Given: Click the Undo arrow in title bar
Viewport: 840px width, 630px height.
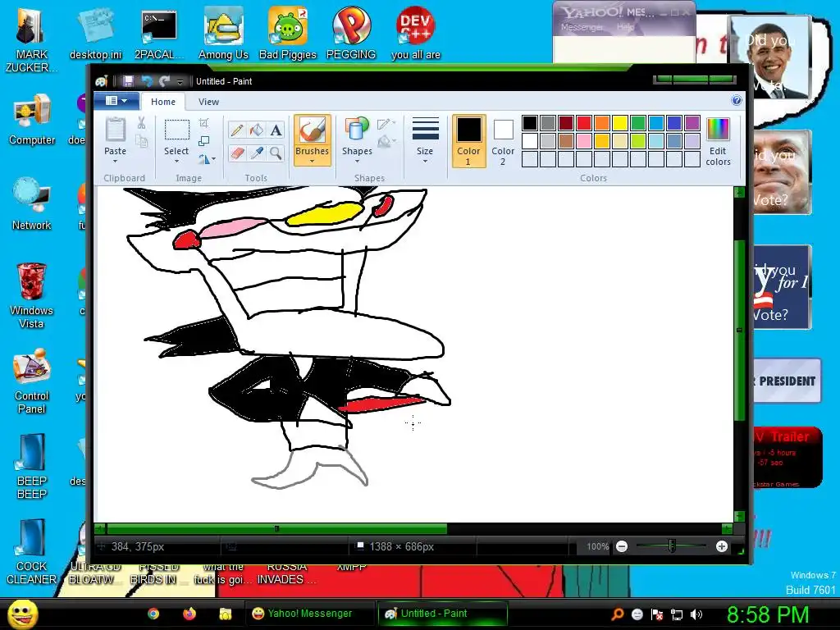Looking at the screenshot, I should 146,81.
